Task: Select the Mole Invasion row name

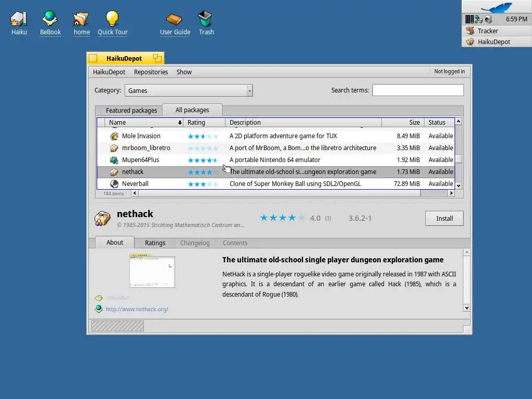Action: tap(141, 136)
